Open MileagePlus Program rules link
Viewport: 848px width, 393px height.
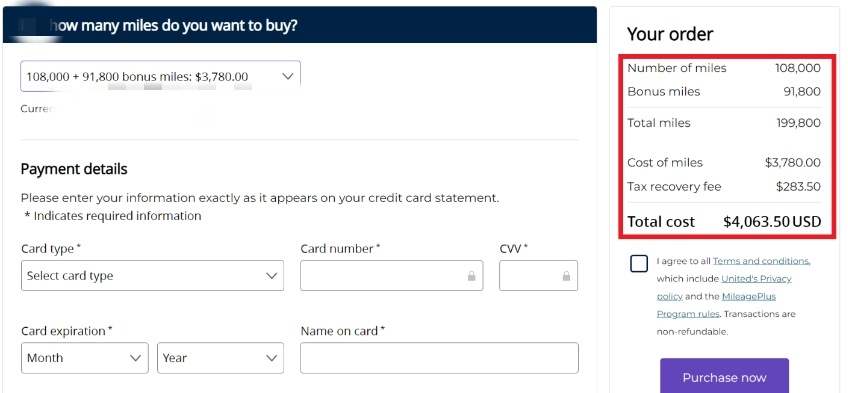tap(718, 305)
